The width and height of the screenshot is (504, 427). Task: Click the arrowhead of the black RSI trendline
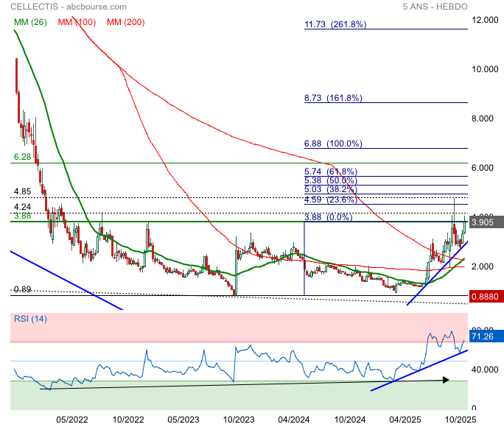point(446,380)
